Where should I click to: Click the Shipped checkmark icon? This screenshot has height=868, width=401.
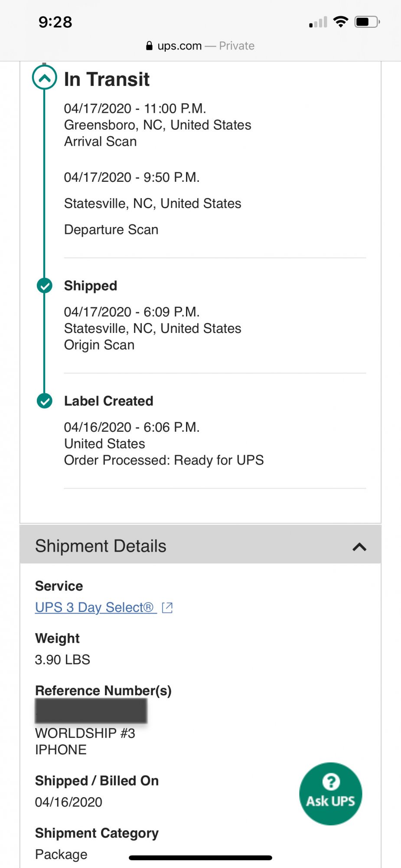point(44,286)
